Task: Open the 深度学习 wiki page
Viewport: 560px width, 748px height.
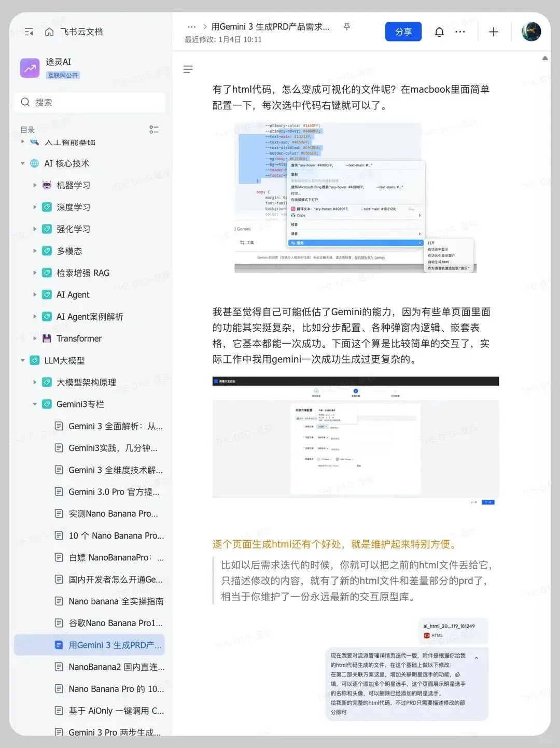Action: point(73,207)
